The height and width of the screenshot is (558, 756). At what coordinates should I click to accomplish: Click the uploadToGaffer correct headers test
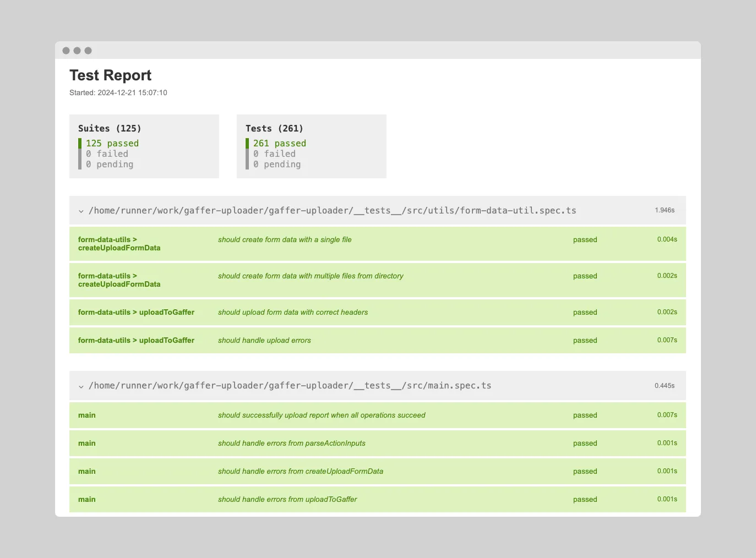tap(293, 312)
